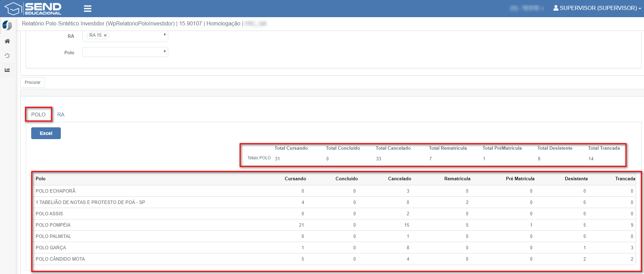Click the Cancelado column header

(x=400, y=179)
